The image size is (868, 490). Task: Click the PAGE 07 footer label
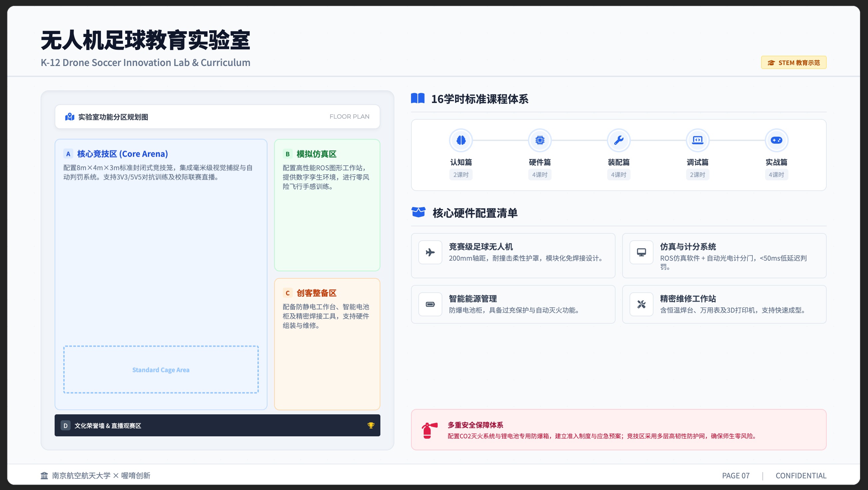[x=736, y=475]
